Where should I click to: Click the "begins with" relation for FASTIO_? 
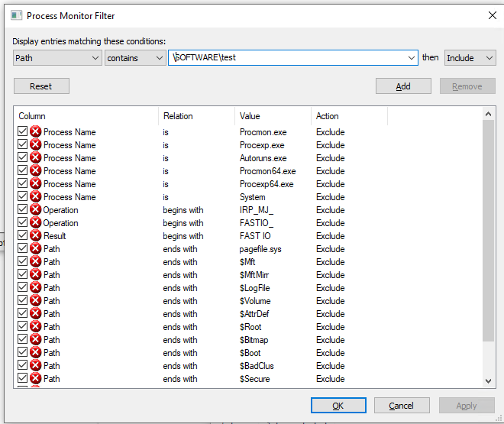pos(183,223)
